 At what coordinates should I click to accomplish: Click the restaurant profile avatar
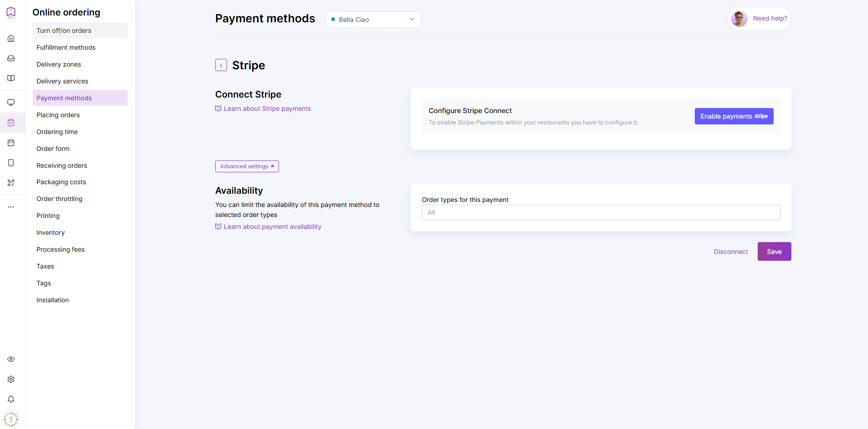(11, 419)
